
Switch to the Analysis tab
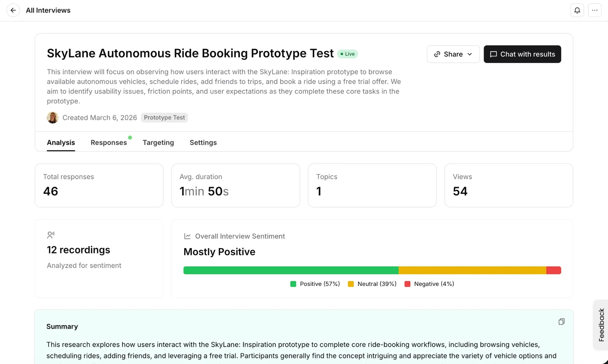61,142
